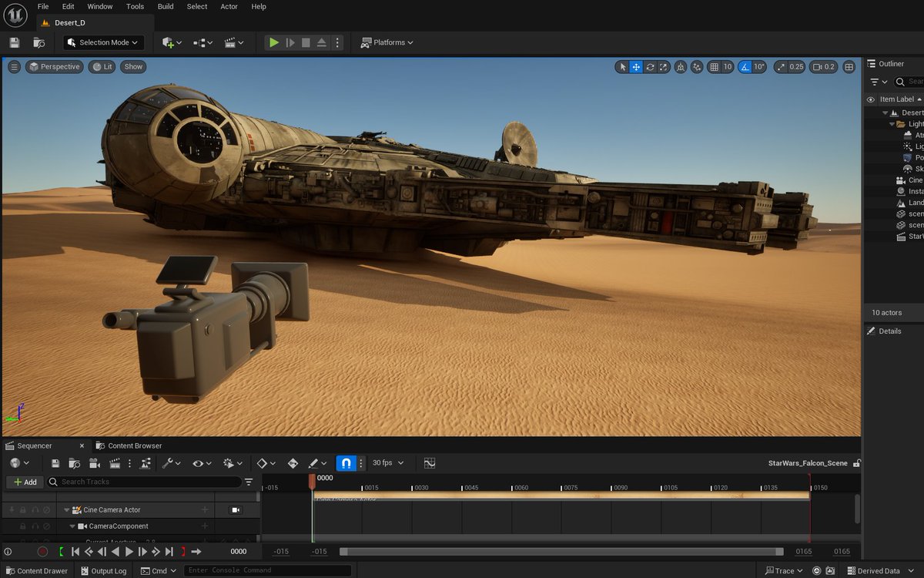Click the Sequencer save sequence icon
The image size is (924, 578).
[55, 463]
